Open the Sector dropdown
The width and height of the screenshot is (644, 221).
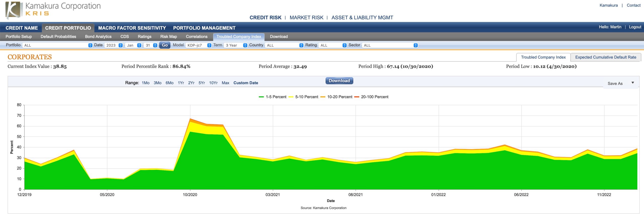(x=390, y=45)
